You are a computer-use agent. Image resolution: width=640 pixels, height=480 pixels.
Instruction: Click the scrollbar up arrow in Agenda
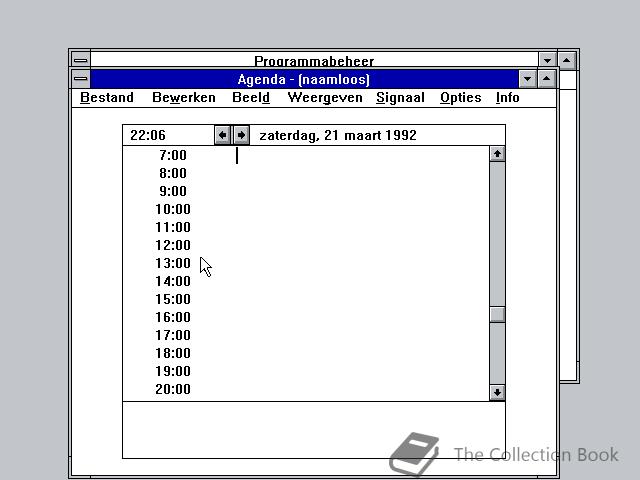coord(497,154)
